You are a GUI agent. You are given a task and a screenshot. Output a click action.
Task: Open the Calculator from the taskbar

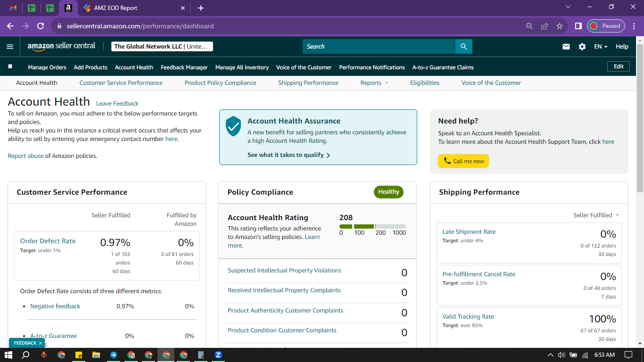[200, 355]
